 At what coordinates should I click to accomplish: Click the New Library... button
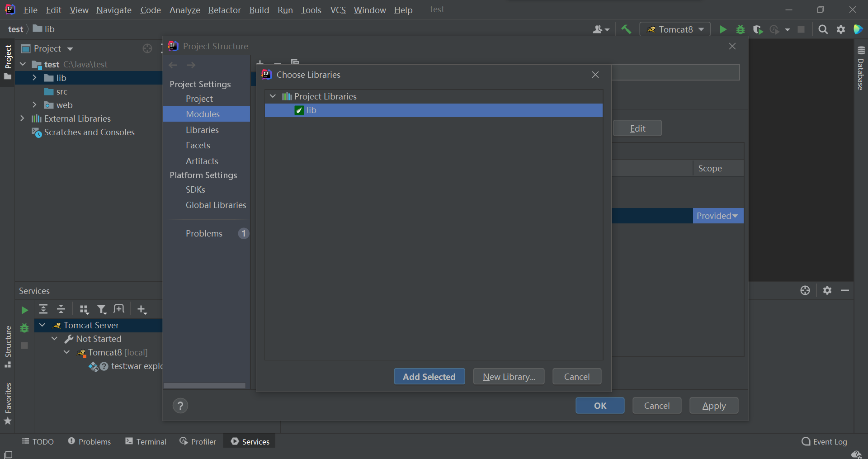point(509,377)
